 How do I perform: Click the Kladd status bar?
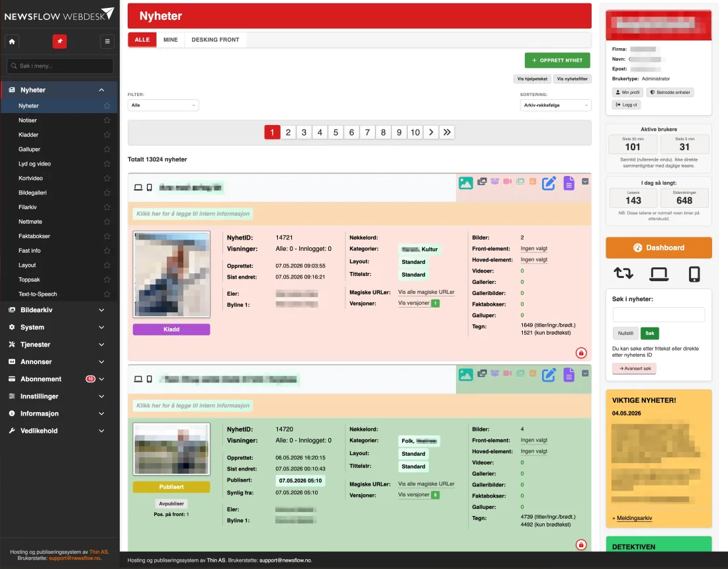point(171,329)
